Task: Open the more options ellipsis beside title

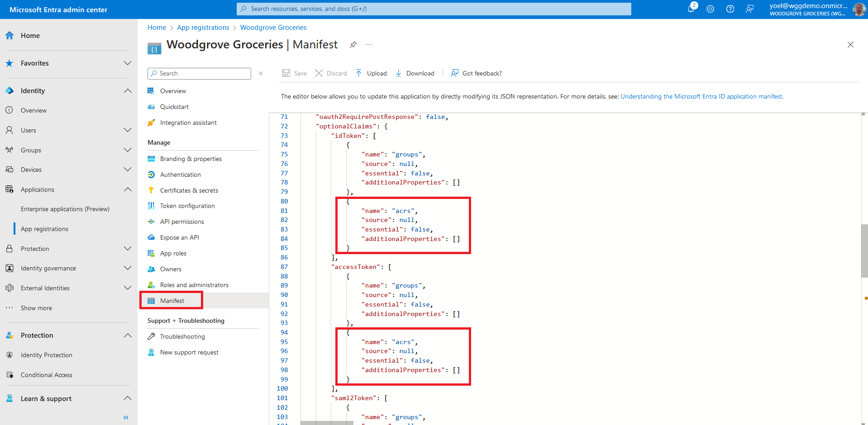Action: tap(369, 44)
